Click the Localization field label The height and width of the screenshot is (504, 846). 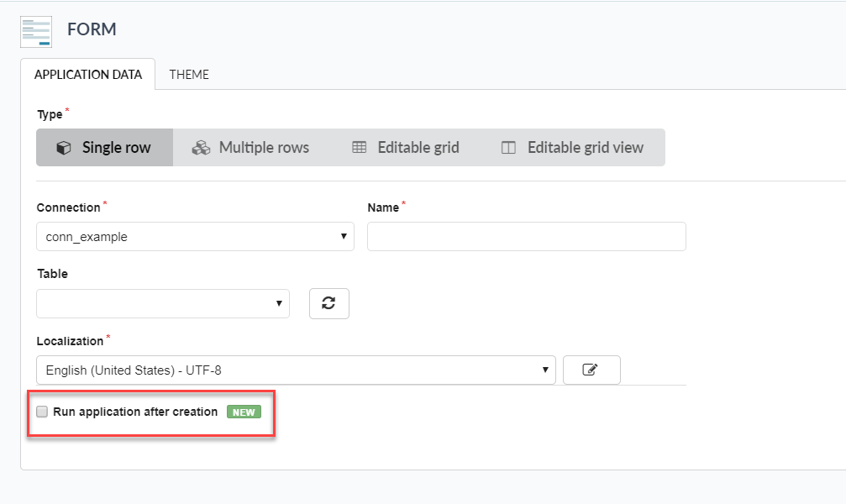pyautogui.click(x=70, y=341)
